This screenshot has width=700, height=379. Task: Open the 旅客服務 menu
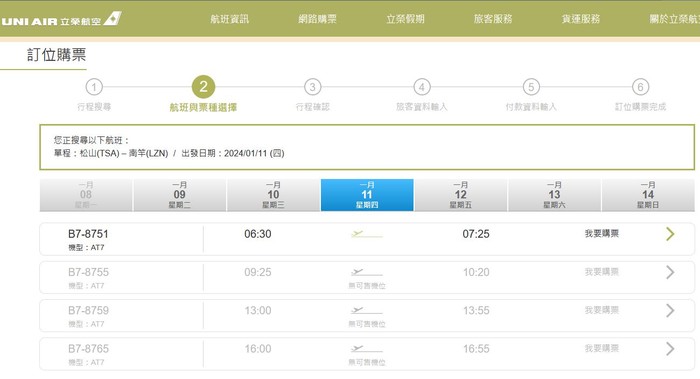(493, 19)
